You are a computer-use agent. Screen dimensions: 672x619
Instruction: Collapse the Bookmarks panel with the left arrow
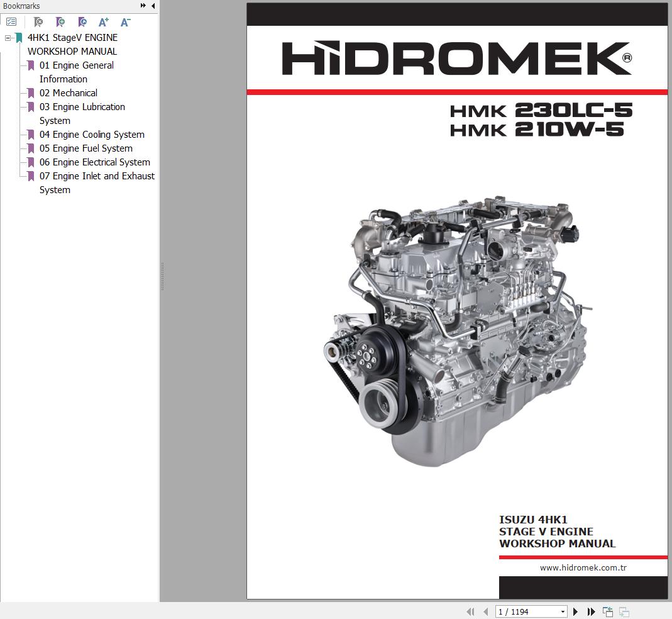click(x=153, y=6)
